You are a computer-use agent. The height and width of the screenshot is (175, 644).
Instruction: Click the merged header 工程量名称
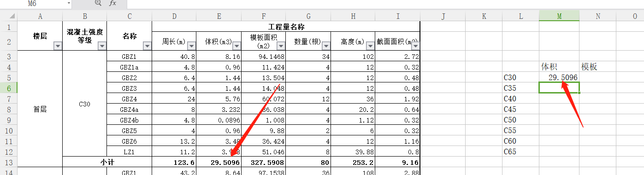(x=286, y=27)
